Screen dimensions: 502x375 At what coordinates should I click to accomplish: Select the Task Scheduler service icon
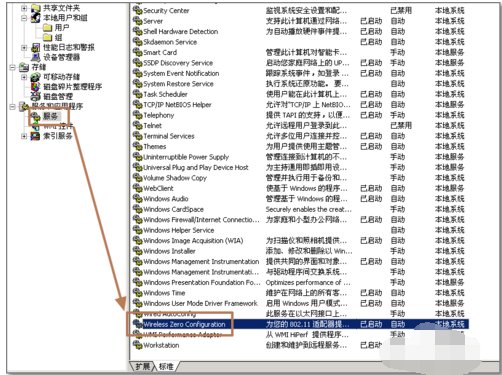(137, 94)
